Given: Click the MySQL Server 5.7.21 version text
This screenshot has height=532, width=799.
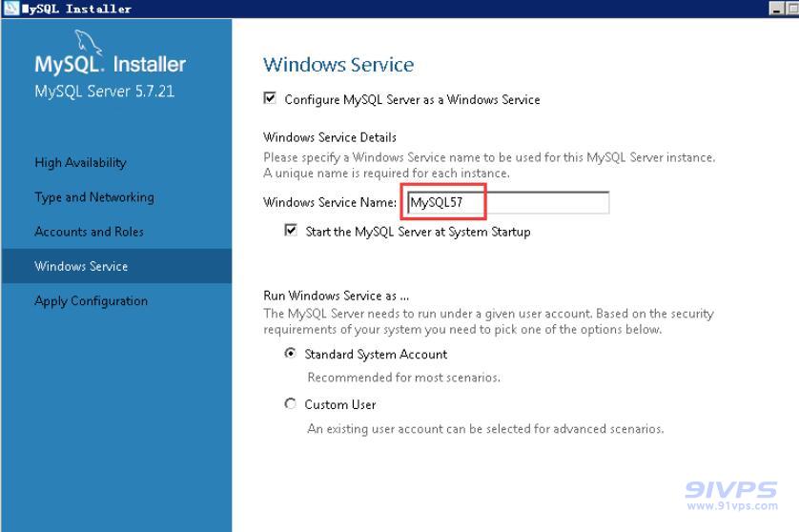Looking at the screenshot, I should coord(105,92).
